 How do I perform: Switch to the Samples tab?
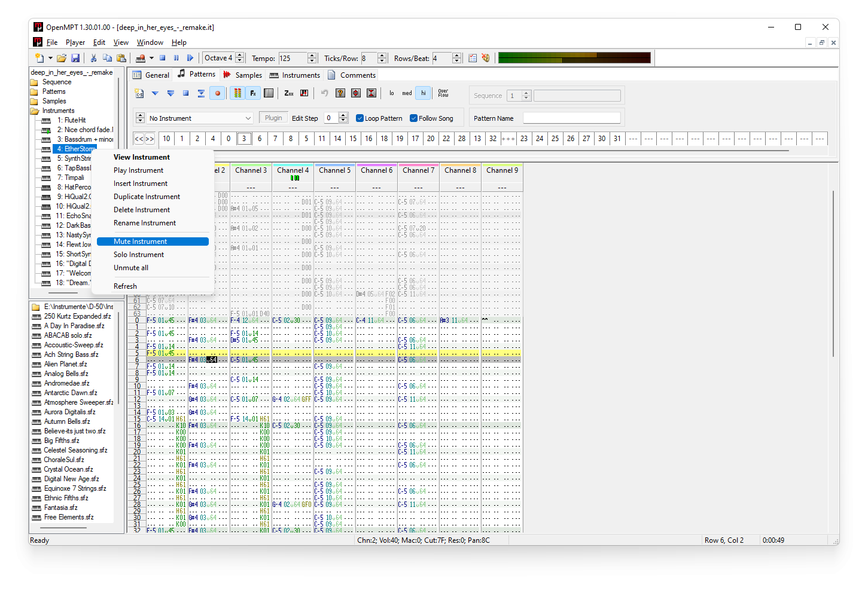[242, 75]
